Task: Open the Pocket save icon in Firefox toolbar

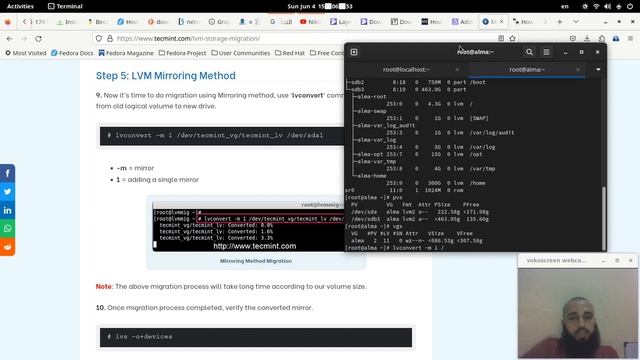Action: (573, 38)
